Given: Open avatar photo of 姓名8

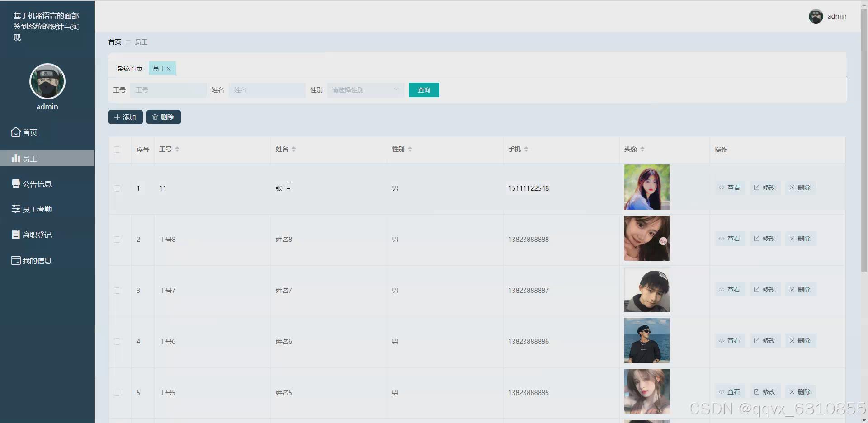Looking at the screenshot, I should tap(647, 238).
